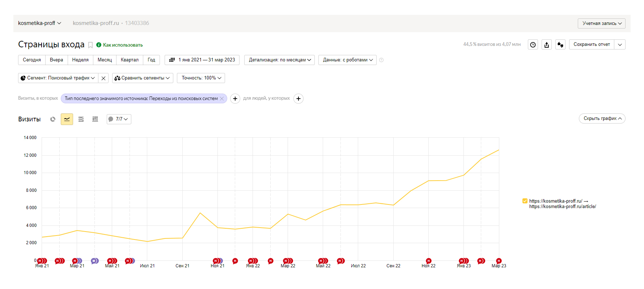Open the Как использовать help link
This screenshot has width=644, height=289.
tap(123, 45)
